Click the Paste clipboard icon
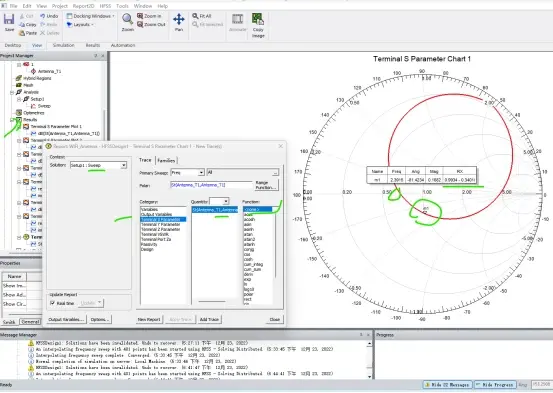The image size is (553, 393). point(22,33)
